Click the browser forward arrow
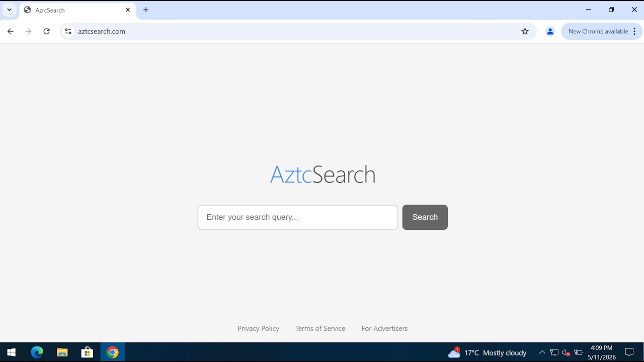 click(28, 31)
